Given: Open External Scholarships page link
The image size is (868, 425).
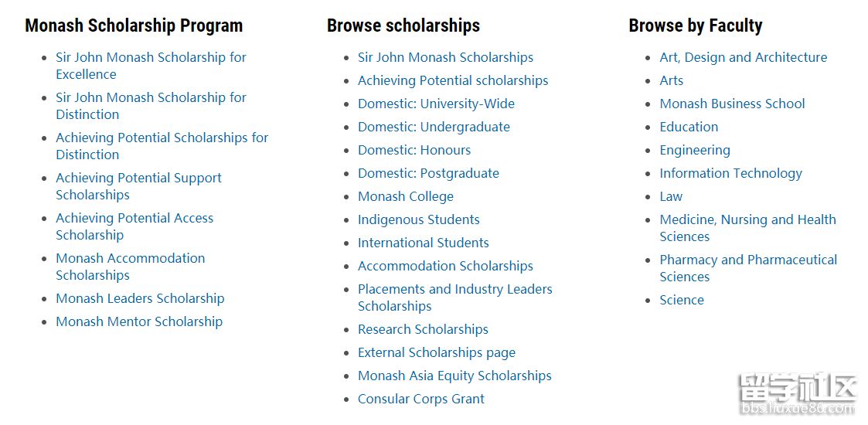Looking at the screenshot, I should point(437,352).
